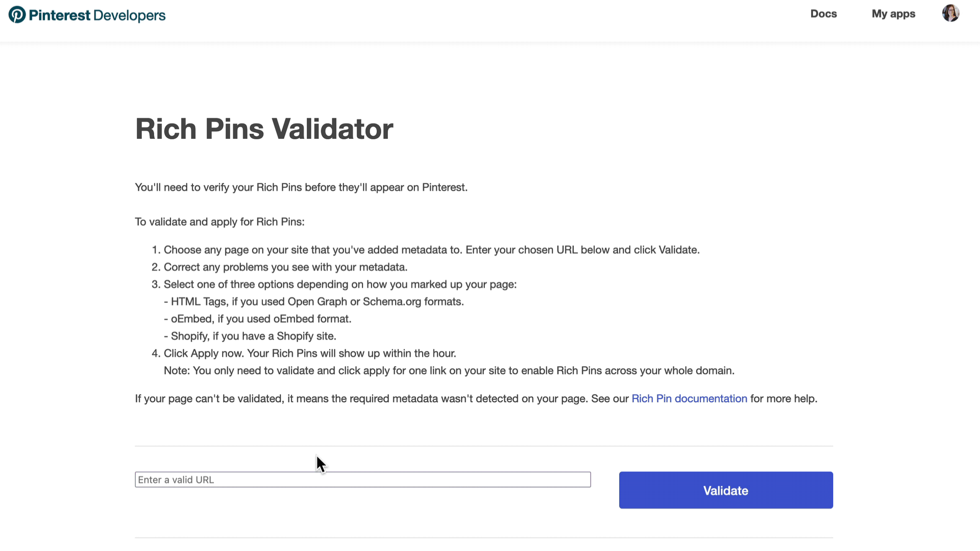
Task: Click the Pinterest logo icon
Action: coord(17,15)
